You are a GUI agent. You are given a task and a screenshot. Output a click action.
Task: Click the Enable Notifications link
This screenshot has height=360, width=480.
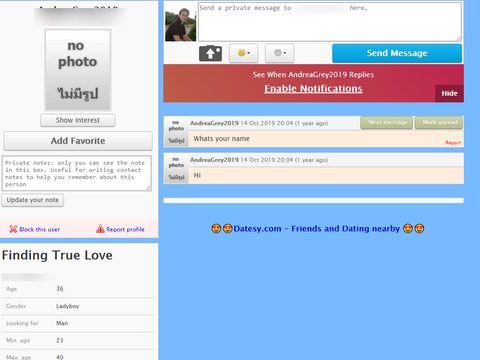click(313, 89)
